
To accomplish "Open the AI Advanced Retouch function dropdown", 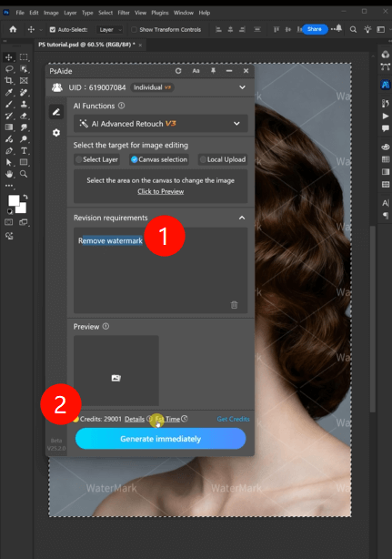I will click(161, 123).
